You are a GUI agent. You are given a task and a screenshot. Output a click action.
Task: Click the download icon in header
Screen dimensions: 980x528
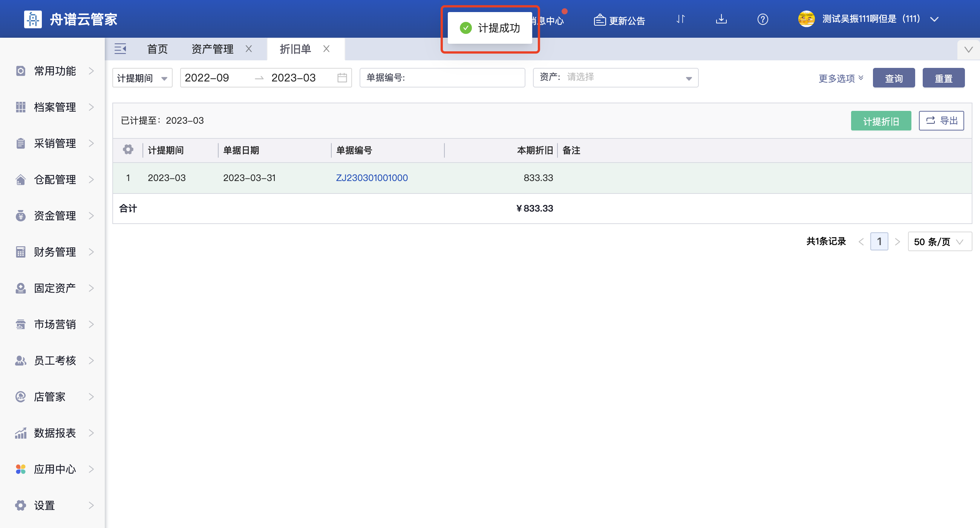tap(721, 19)
